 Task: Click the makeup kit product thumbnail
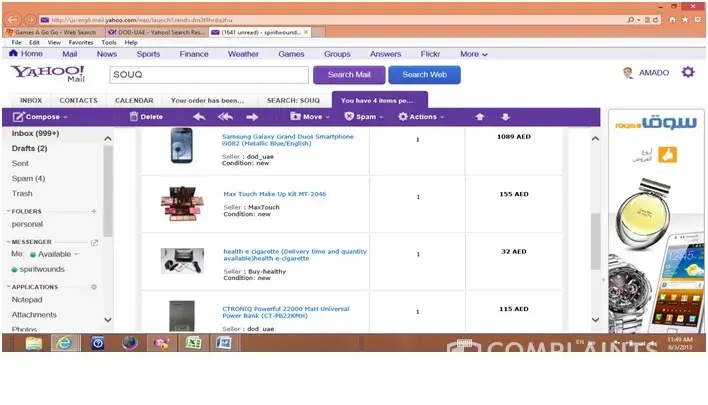click(182, 203)
